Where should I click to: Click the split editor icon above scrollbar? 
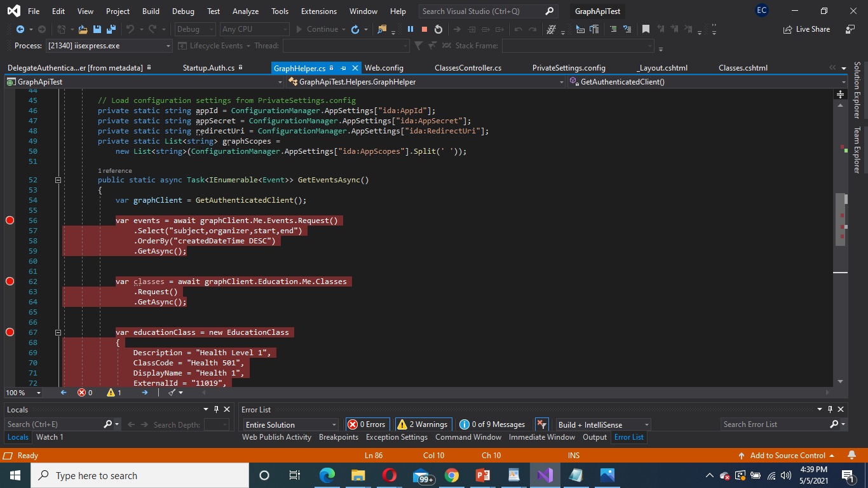(840, 94)
